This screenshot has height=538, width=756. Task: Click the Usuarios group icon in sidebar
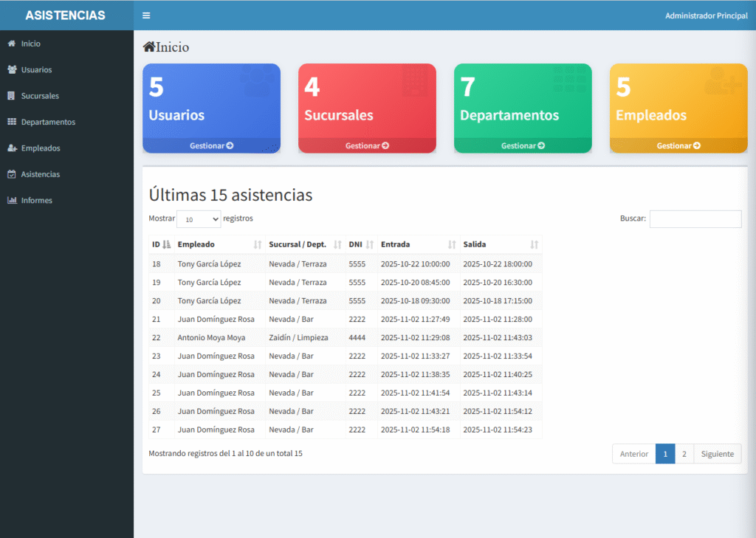coord(11,69)
